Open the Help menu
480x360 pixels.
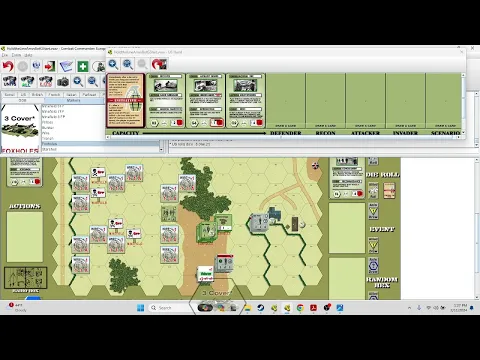click(x=29, y=55)
